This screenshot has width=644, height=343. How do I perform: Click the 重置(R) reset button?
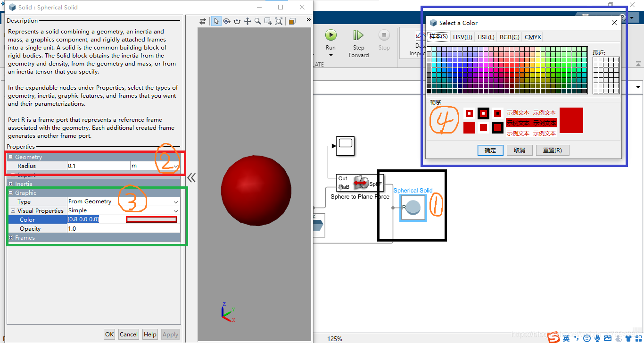pos(552,150)
